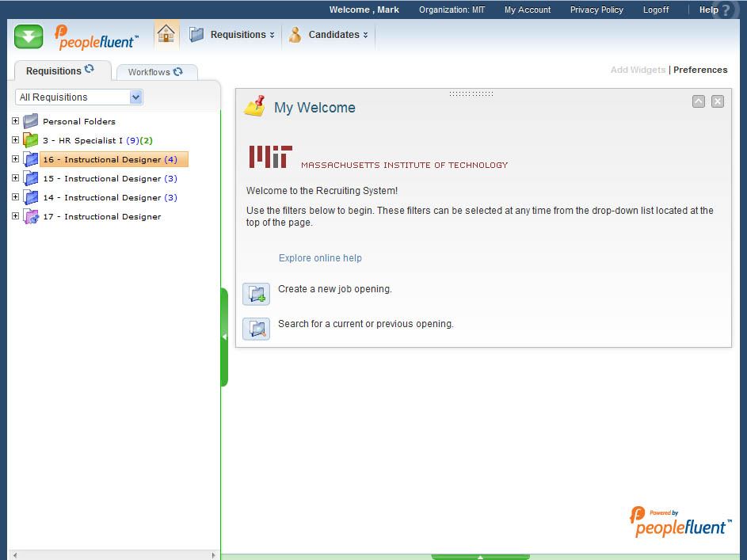Click the Logoff link

tap(655, 10)
